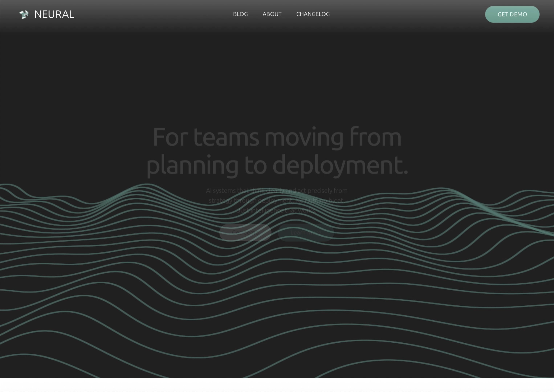Click the text 'Just intelligence that works.'

(277, 211)
